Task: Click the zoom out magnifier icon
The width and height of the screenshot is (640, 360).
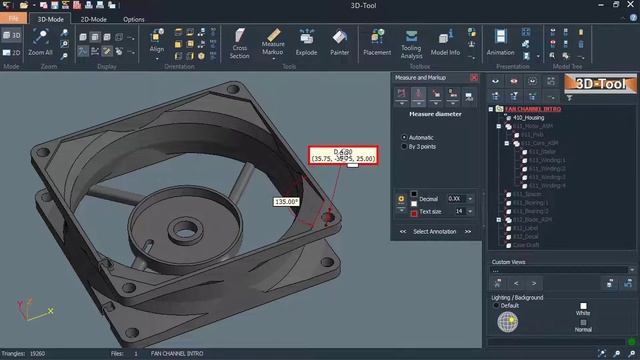Action: [x=64, y=56]
